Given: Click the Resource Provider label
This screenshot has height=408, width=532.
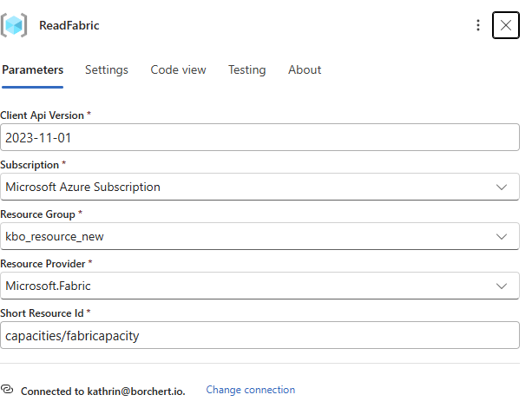Looking at the screenshot, I should [46, 264].
